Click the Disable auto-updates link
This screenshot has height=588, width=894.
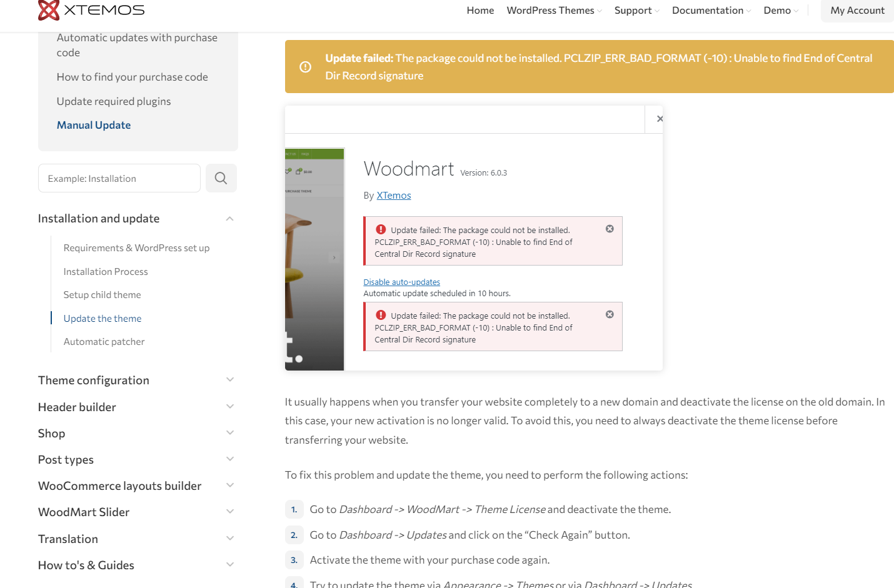click(401, 282)
